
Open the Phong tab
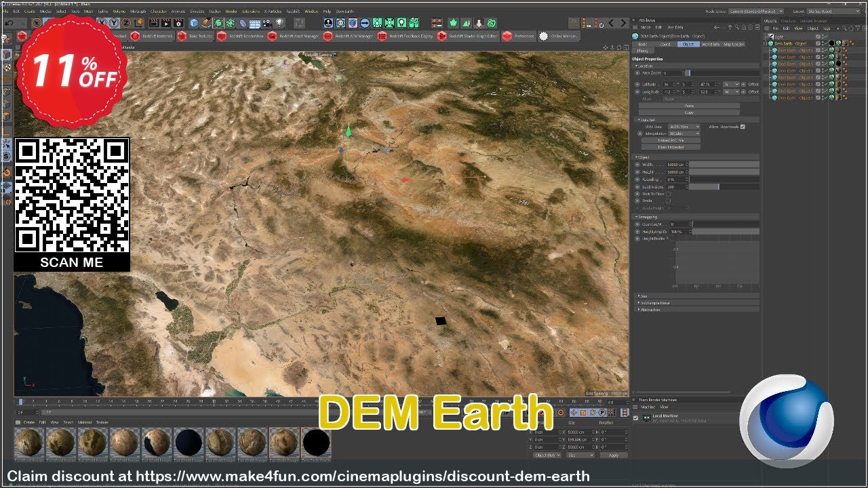point(643,51)
